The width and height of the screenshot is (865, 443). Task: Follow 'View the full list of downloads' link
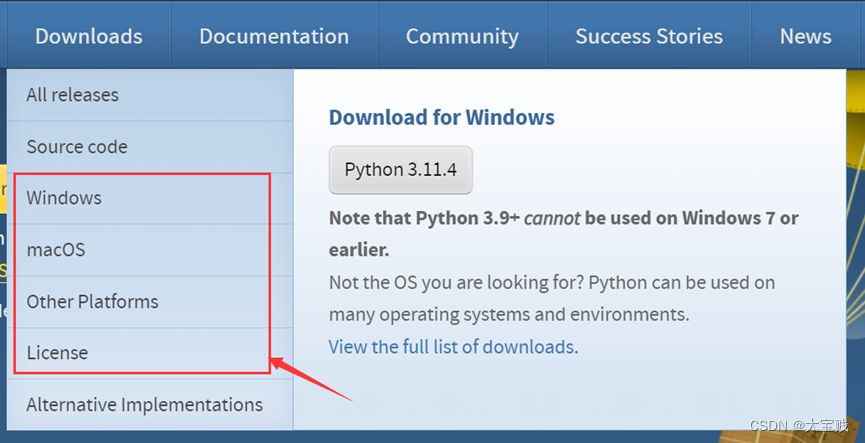click(x=451, y=347)
